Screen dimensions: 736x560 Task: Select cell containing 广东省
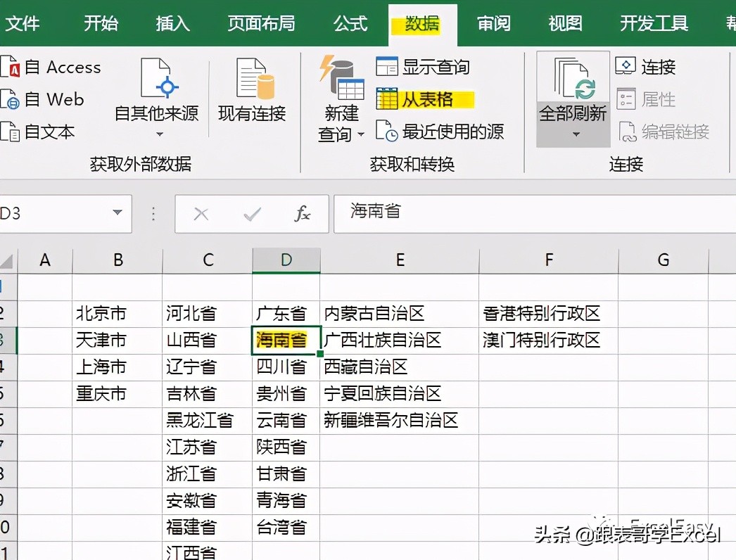point(286,314)
